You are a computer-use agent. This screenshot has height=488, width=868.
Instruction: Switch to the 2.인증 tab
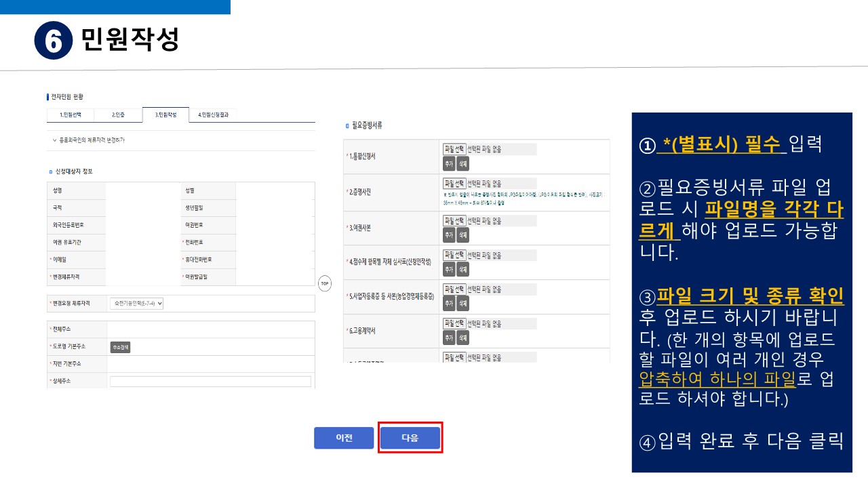pyautogui.click(x=118, y=115)
